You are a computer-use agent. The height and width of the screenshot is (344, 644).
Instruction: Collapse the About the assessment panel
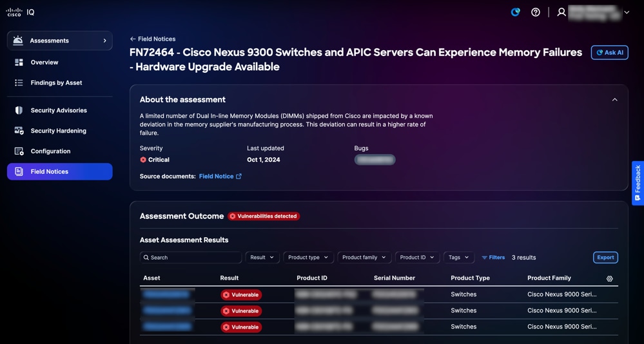point(615,100)
